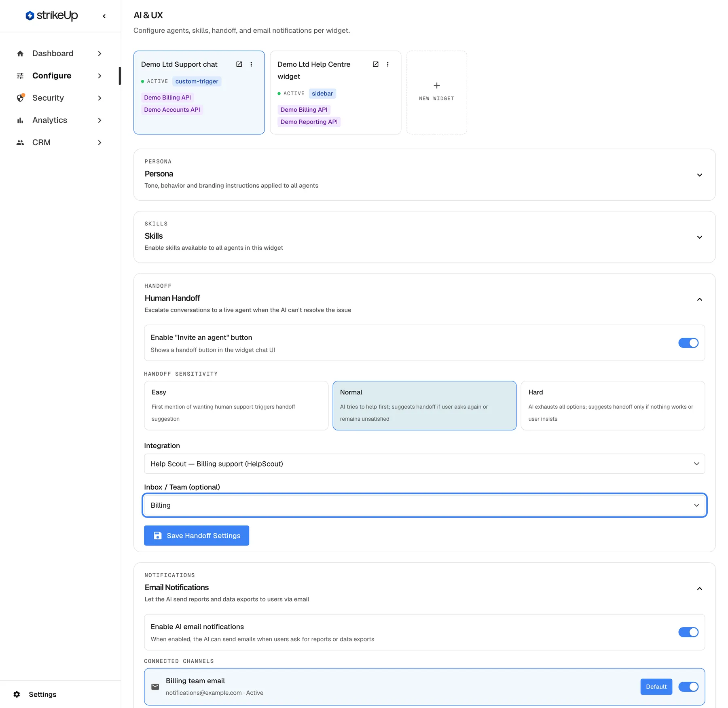Collapse the Human Handoff section

[x=699, y=299]
